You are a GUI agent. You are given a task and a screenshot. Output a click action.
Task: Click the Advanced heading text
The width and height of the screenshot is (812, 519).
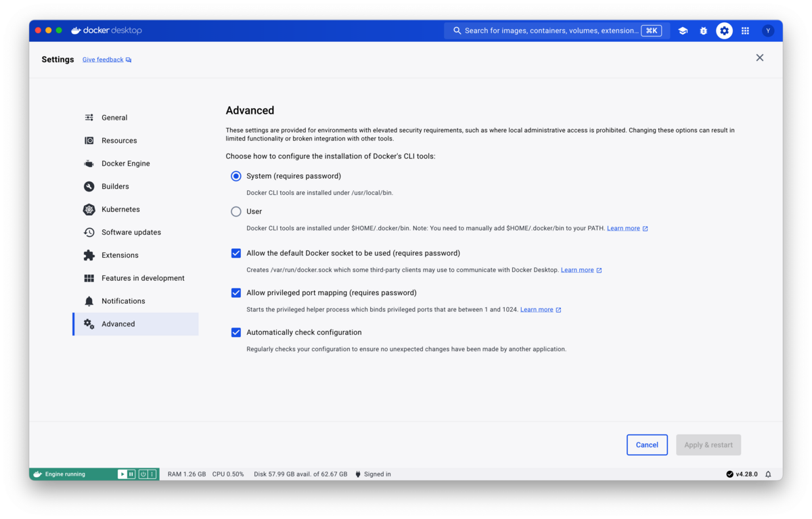[250, 110]
